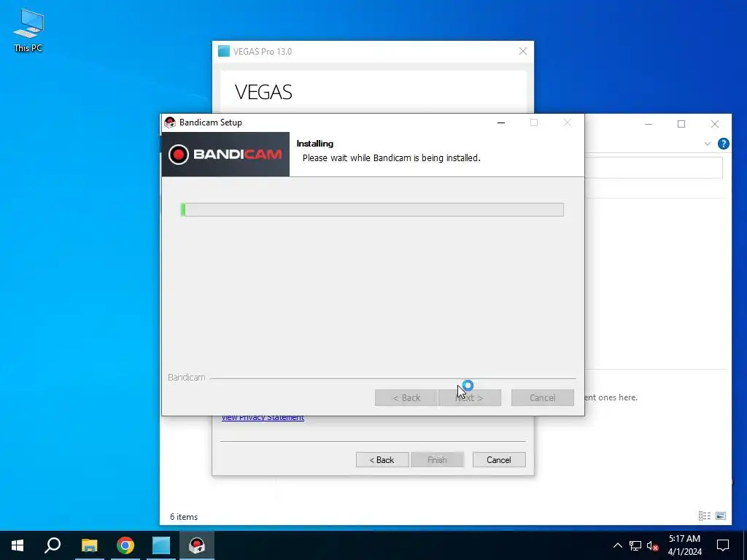Open taskbar search
Screen dimensions: 747x560
pos(53,545)
